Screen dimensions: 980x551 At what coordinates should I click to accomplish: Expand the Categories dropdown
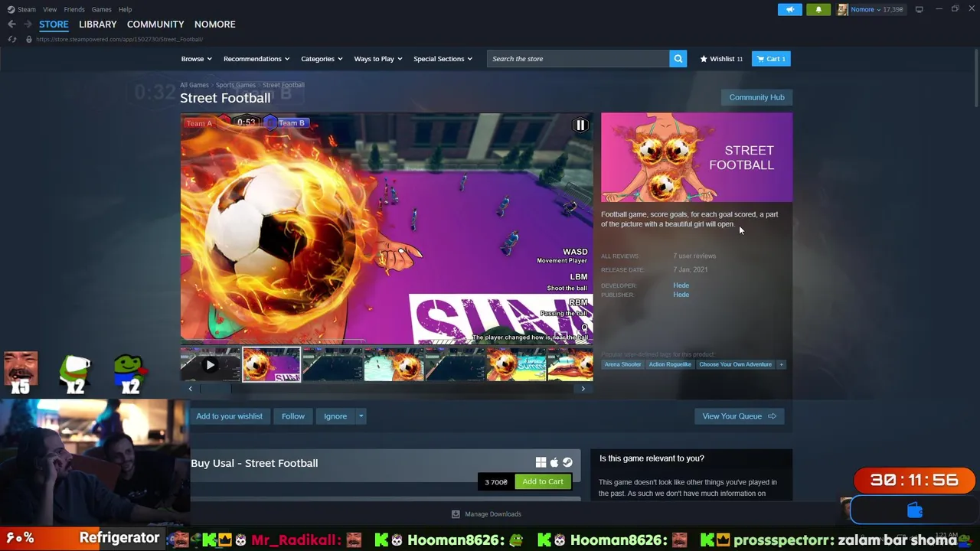pos(322,59)
